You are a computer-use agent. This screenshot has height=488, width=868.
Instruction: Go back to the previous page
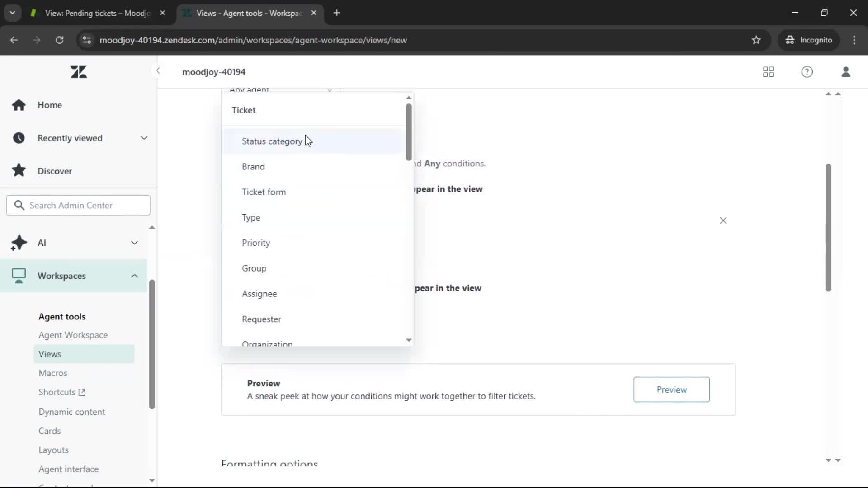click(x=14, y=40)
